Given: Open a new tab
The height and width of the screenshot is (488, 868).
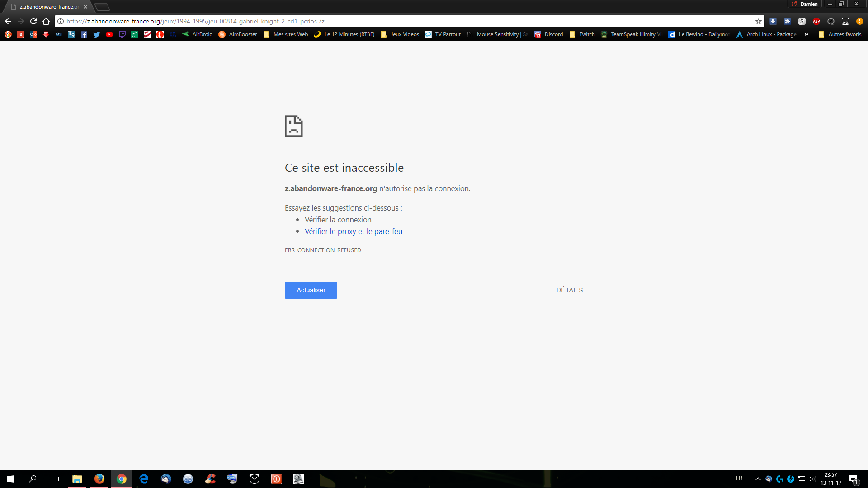Looking at the screenshot, I should pos(102,7).
